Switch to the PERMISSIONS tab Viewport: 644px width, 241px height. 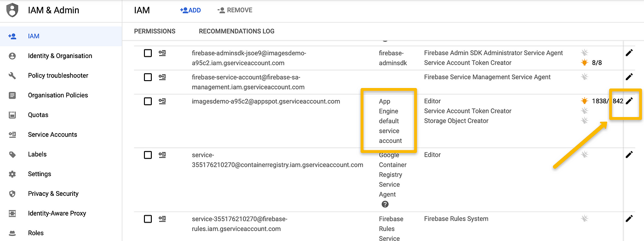pyautogui.click(x=155, y=31)
